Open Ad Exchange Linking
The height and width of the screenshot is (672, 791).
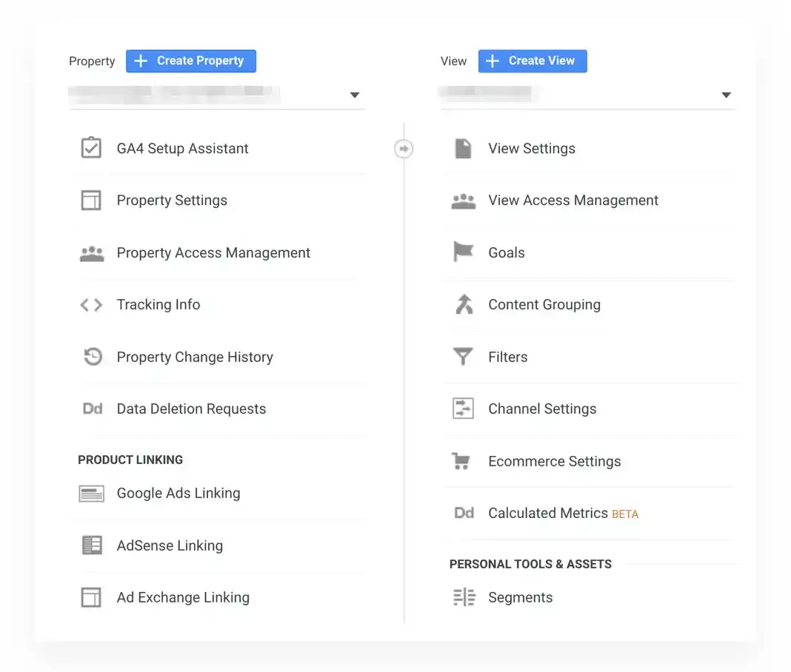click(x=183, y=597)
